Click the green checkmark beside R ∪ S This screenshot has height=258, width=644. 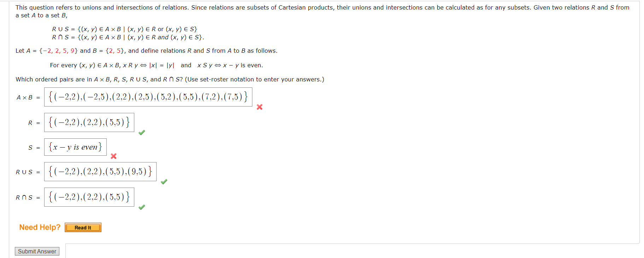(164, 182)
